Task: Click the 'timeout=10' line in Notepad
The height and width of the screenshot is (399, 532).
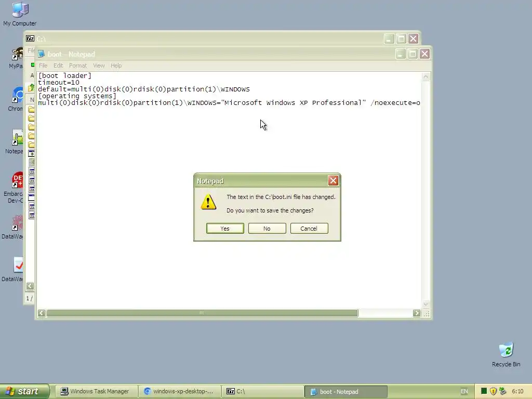Action: pos(59,83)
